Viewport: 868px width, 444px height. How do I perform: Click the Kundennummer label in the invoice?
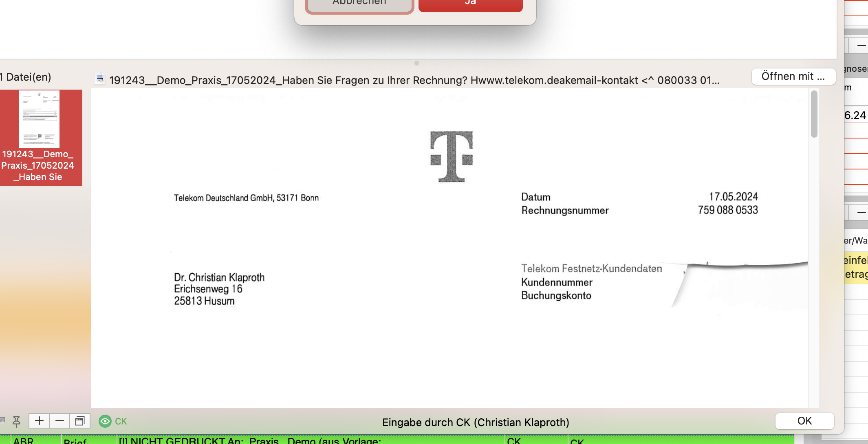557,282
